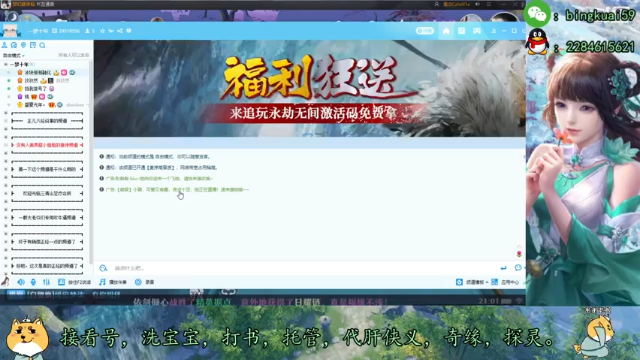Open the channel avatar picture
The image size is (640, 360).
click(10, 31)
